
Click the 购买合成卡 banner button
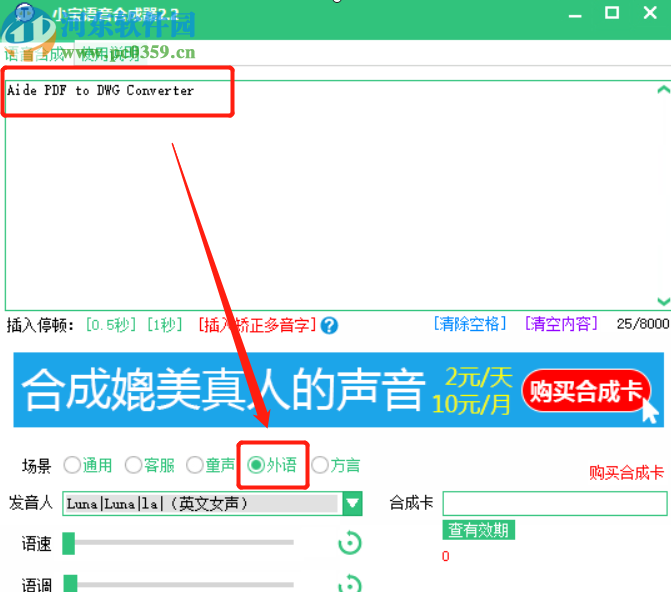586,391
